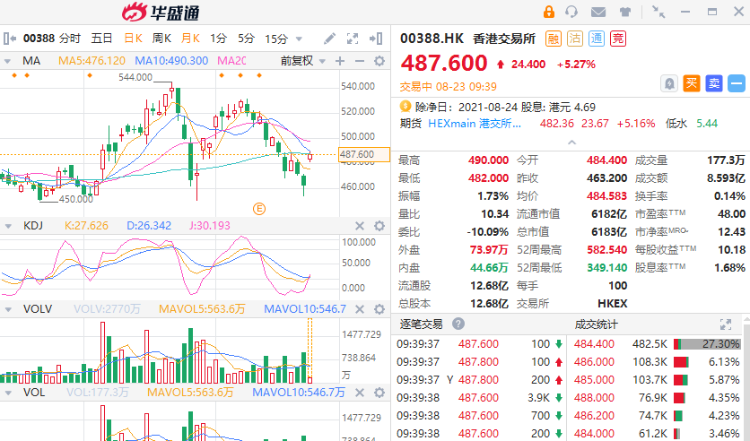Image resolution: width=750 pixels, height=441 pixels.
Task: Select the 15分 fifteen-minute tab
Action: click(276, 39)
